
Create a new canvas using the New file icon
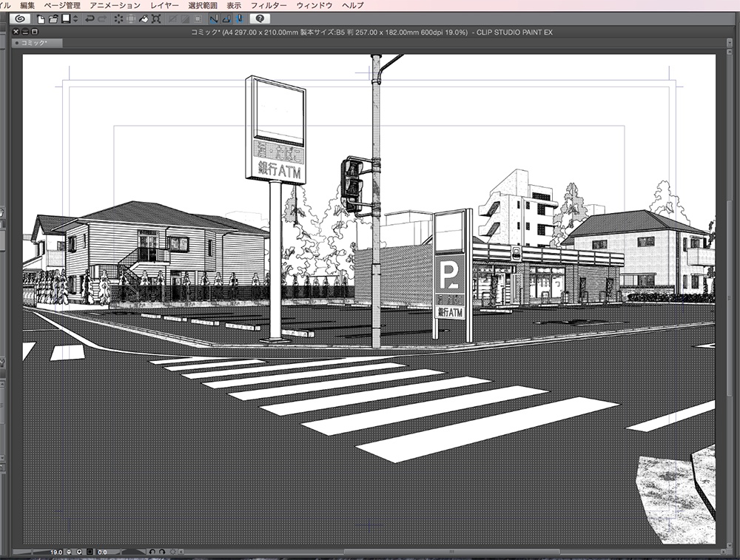coord(39,19)
